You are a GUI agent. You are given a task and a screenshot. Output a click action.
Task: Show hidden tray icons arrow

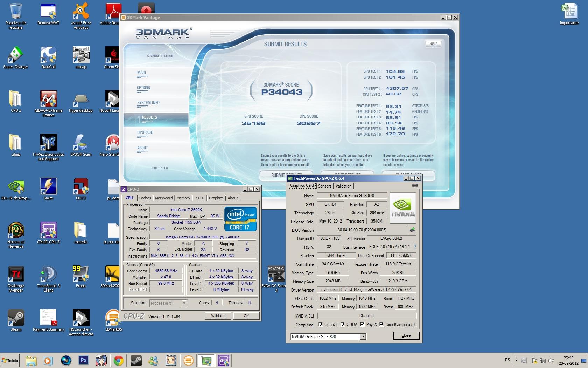516,360
